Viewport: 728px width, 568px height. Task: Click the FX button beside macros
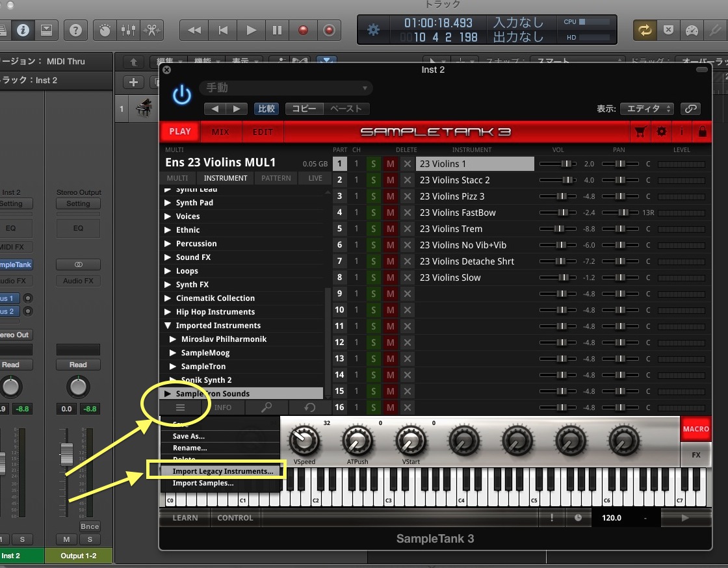point(696,455)
